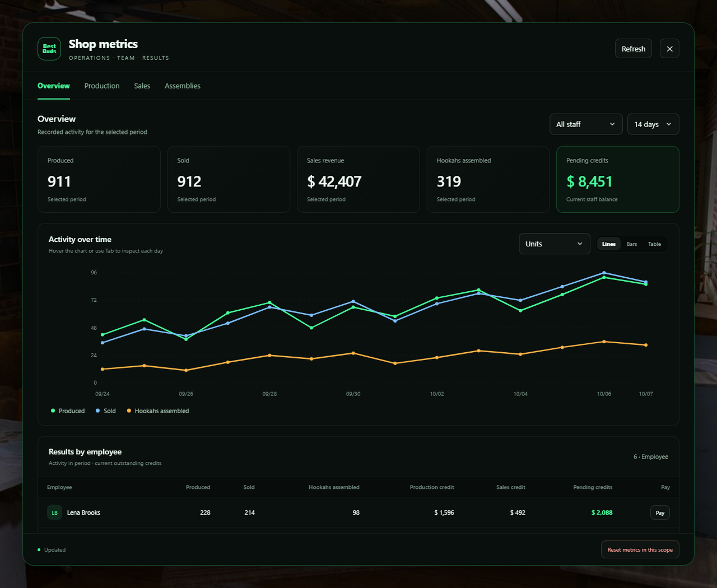Switch the chart to Bars view
The height and width of the screenshot is (588, 717).
632,244
